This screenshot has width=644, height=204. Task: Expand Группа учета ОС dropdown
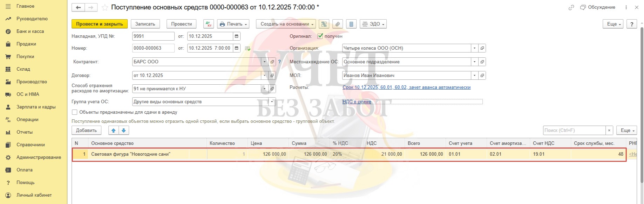coord(272,101)
